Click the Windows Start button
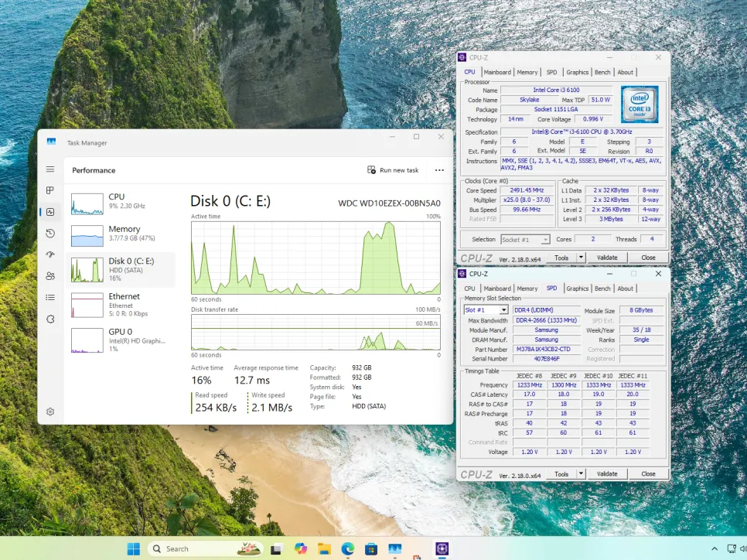 [134, 548]
